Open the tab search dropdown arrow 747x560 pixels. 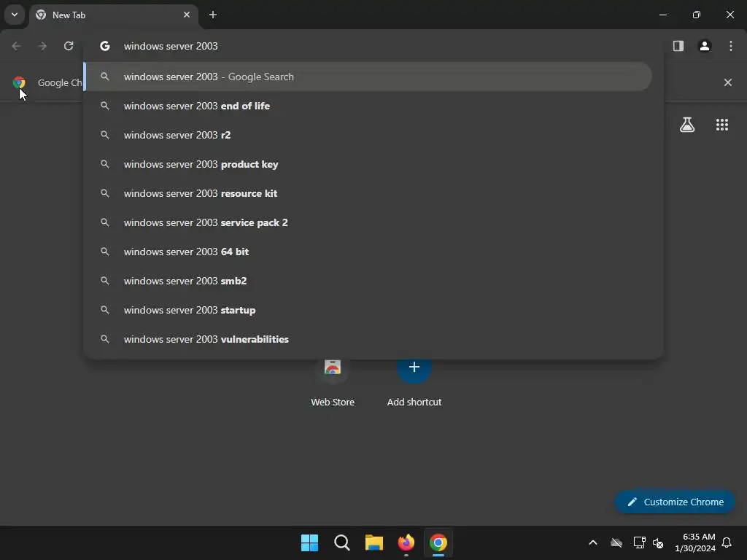coord(15,15)
